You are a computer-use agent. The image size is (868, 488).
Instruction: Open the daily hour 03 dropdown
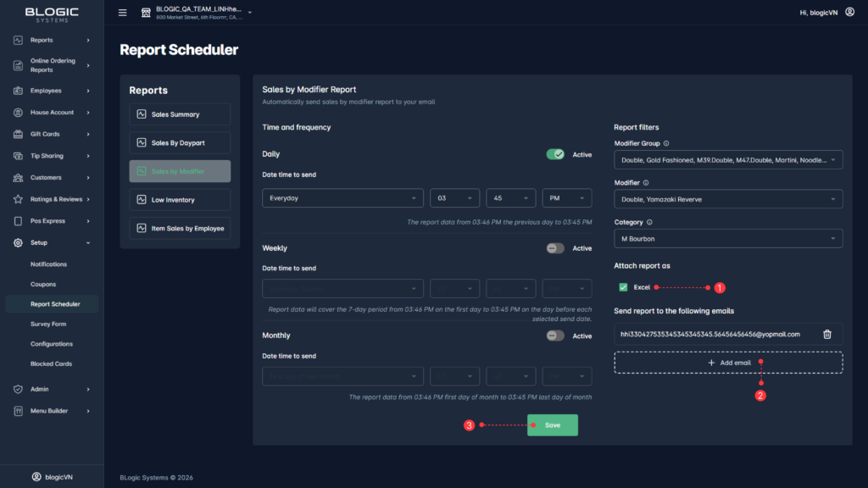454,198
